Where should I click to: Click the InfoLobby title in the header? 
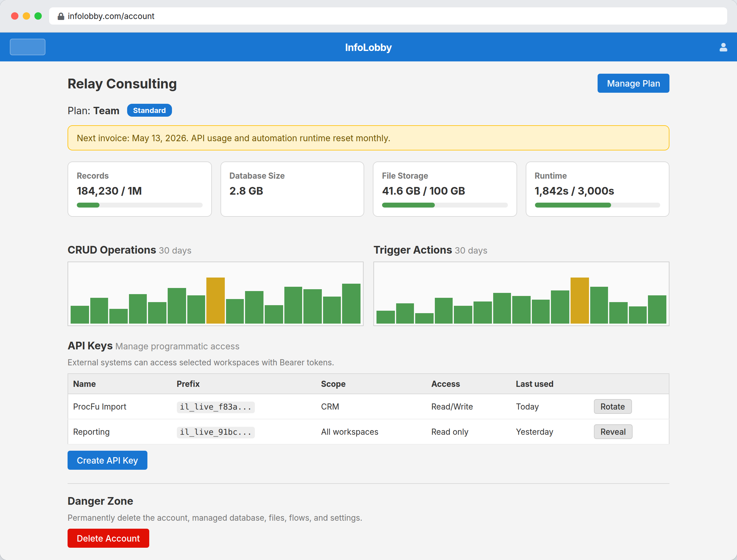pyautogui.click(x=368, y=47)
